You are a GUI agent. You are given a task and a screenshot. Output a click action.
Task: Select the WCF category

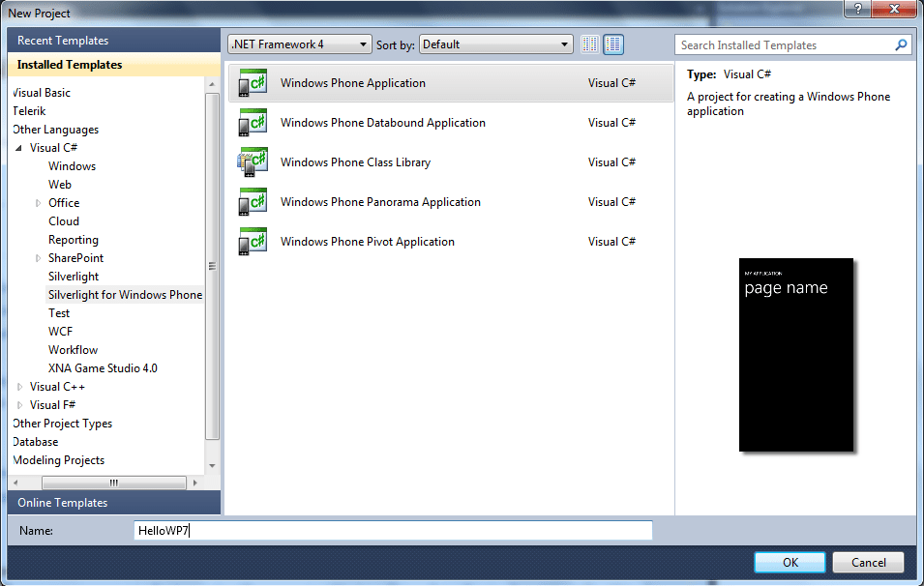[60, 332]
